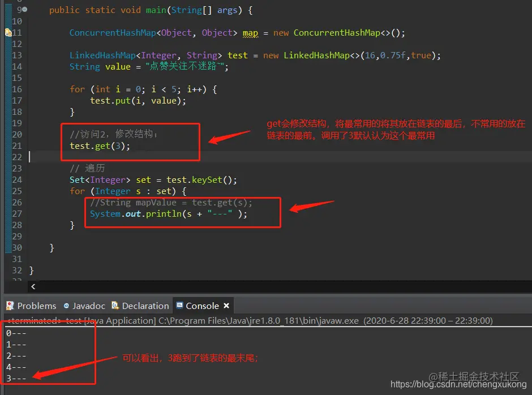Image resolution: width=532 pixels, height=395 pixels.
Task: Click 'test.put(i, value);' statement
Action: [x=138, y=101]
